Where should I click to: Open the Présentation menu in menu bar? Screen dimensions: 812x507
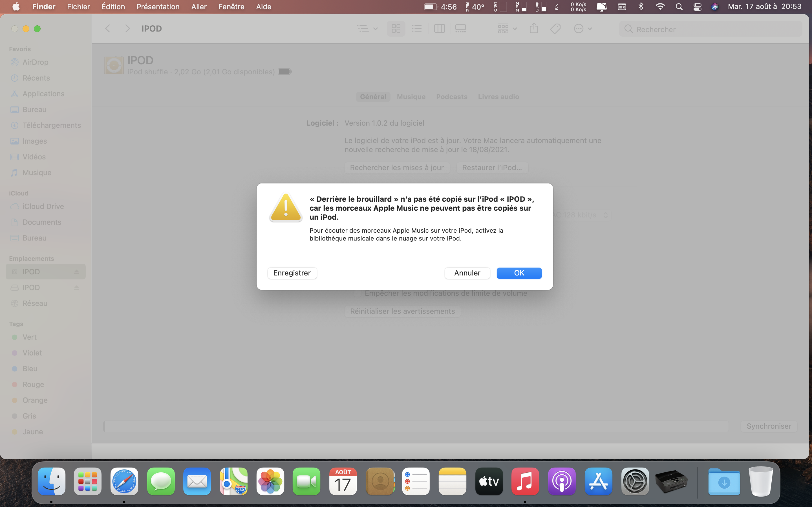click(158, 7)
